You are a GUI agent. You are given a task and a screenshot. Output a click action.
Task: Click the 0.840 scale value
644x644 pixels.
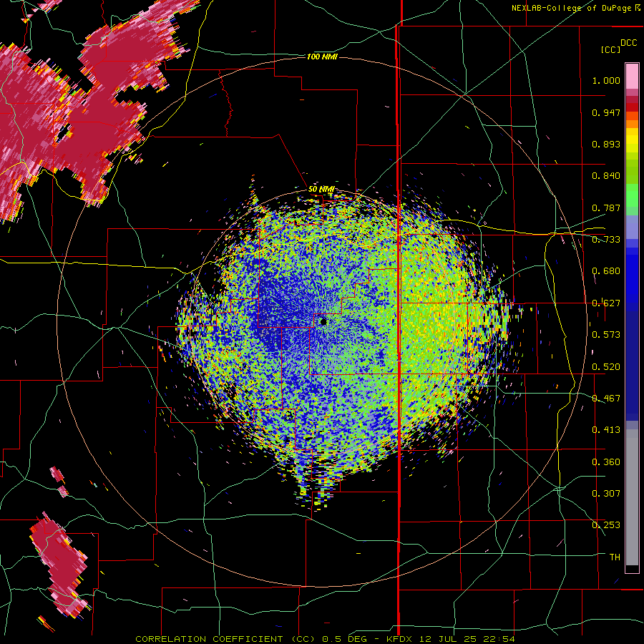pos(606,176)
